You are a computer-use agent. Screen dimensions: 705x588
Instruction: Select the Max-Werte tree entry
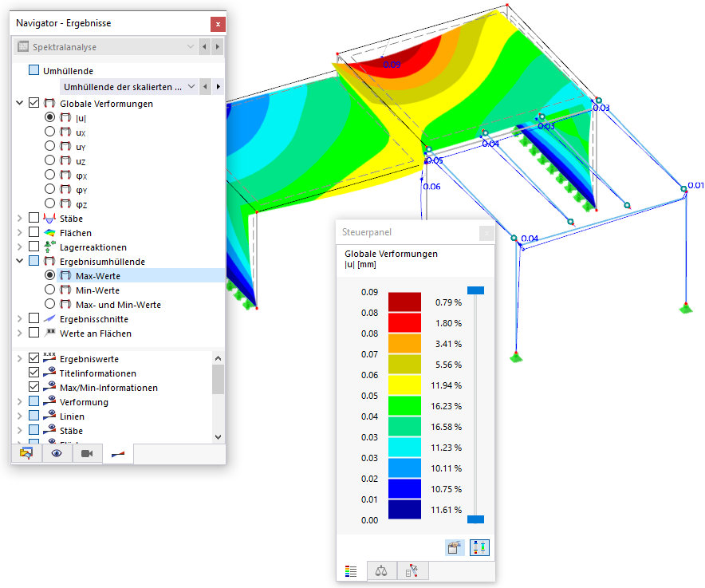tap(97, 276)
